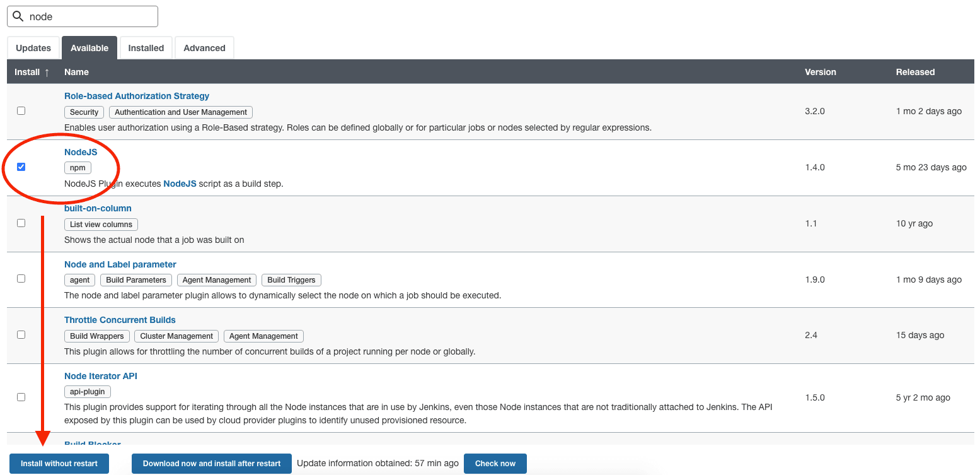The width and height of the screenshot is (980, 475).
Task: Open the Throttle Concurrent Builds link
Action: pos(120,320)
